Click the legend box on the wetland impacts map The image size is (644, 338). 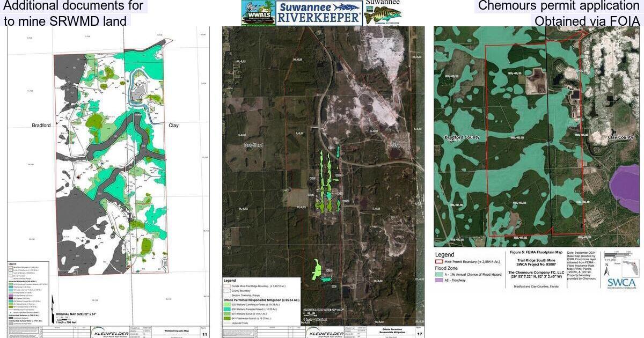28,294
